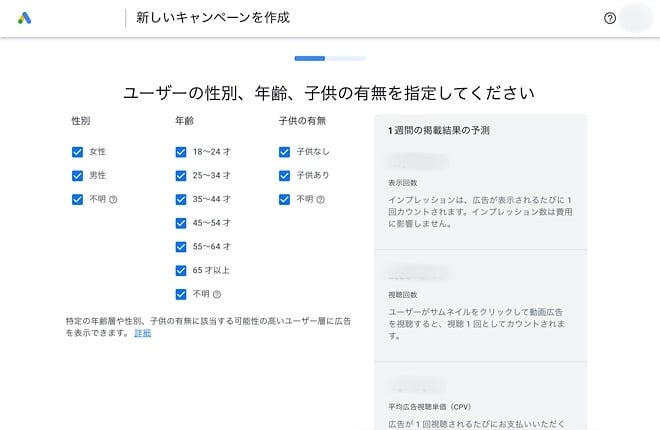
Task: Uncheck the 女性 gender checkbox
Action: 78,152
